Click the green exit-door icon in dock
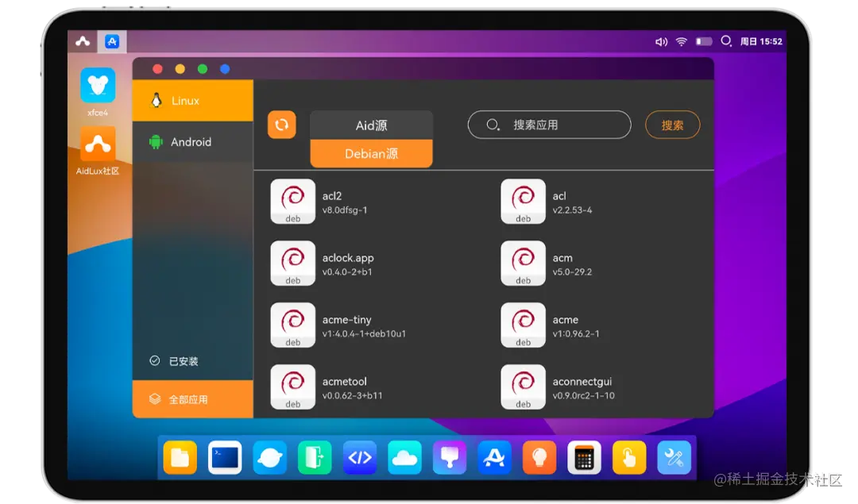Viewport: 858px width, 504px height. 315,457
